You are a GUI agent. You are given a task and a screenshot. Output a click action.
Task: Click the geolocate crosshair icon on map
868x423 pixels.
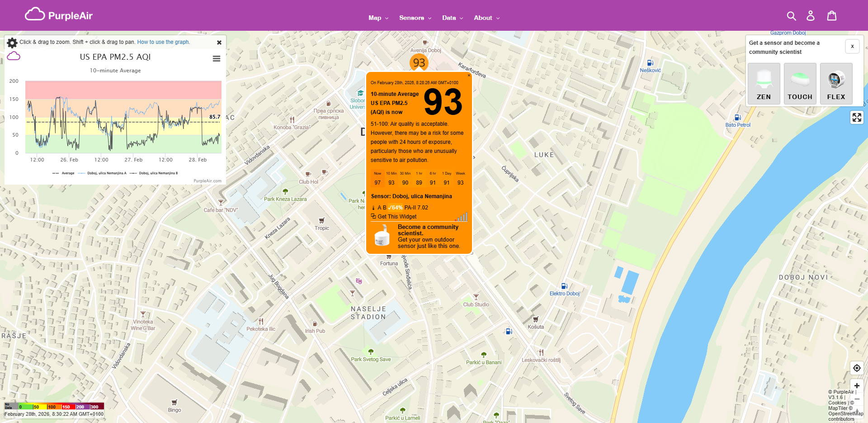tap(857, 368)
